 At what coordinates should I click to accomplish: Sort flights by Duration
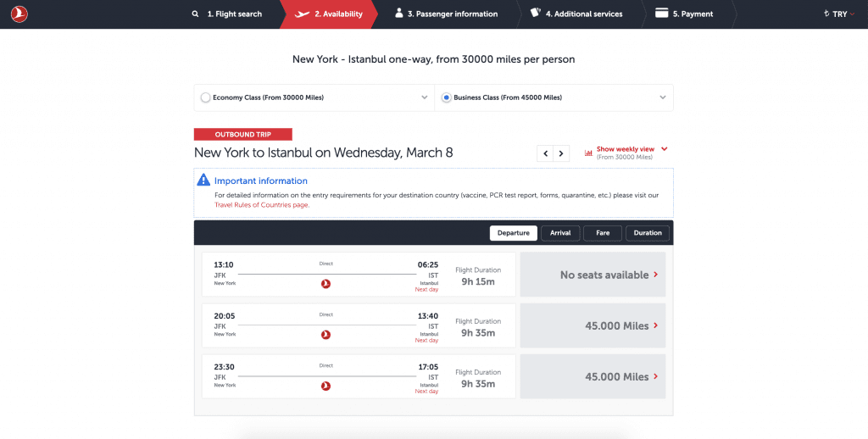coord(648,233)
